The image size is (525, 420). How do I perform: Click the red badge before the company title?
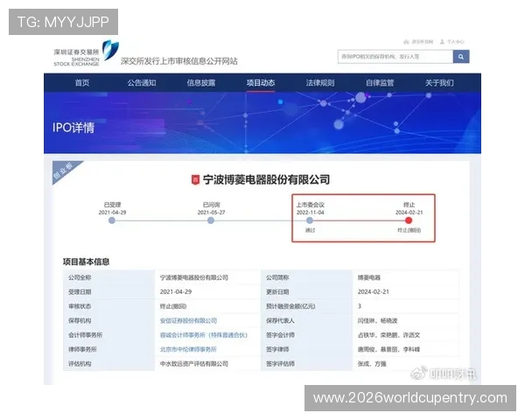195,180
